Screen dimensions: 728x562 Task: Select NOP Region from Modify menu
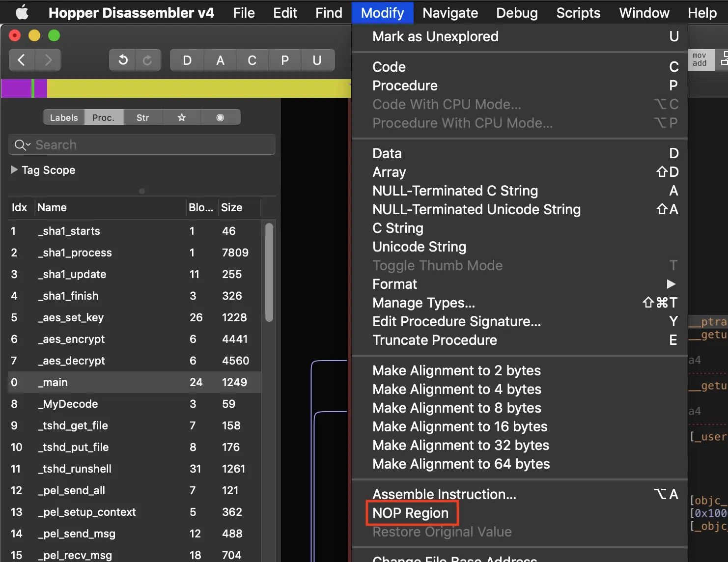point(411,513)
